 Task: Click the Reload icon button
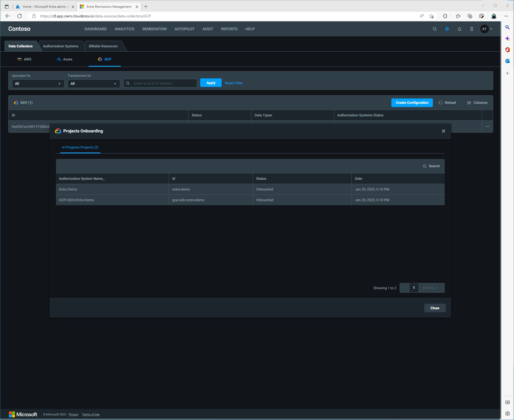[447, 103]
